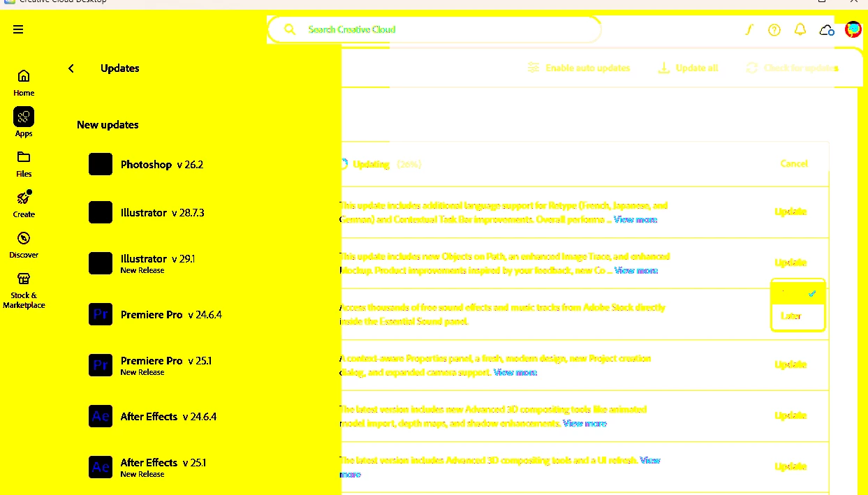Click Check for updates
Image resolution: width=868 pixels, height=495 pixels.
click(x=792, y=68)
